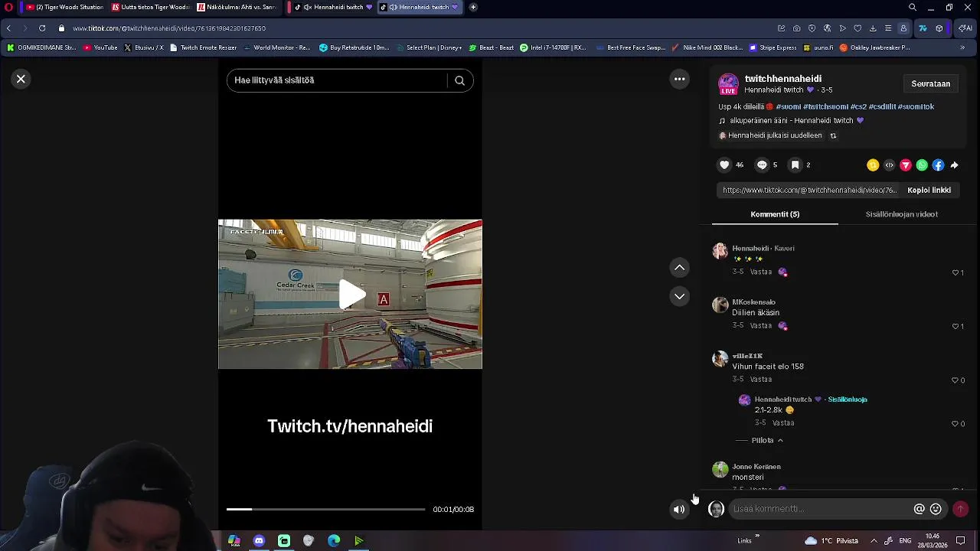This screenshot has width=980, height=551.
Task: Bookmark the video to favorites
Action: coord(795,165)
